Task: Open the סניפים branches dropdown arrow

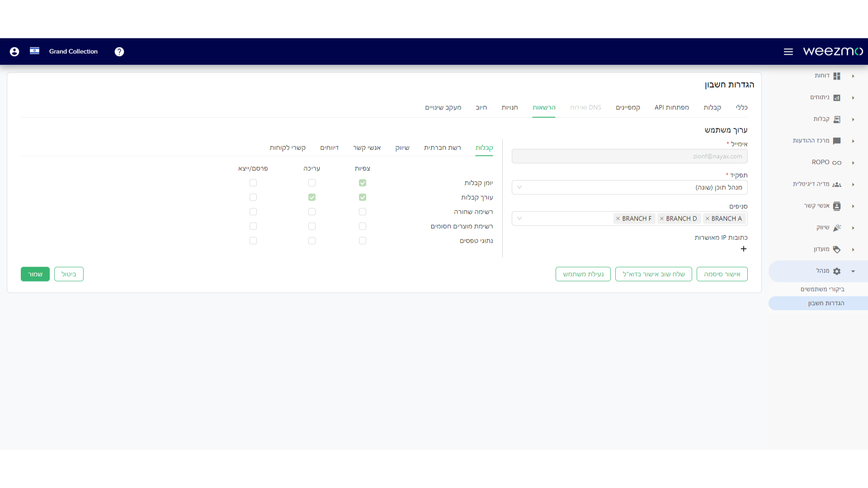Action: pos(519,219)
